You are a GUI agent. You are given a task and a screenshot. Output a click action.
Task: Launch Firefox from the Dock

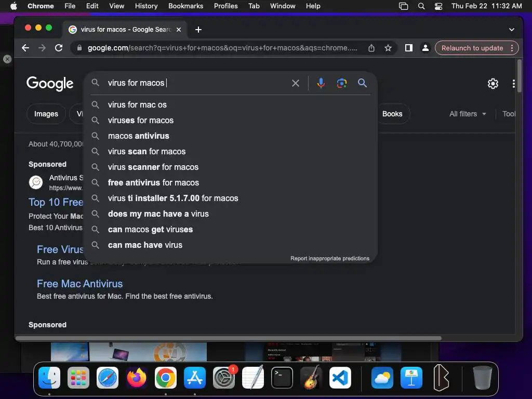(137, 378)
